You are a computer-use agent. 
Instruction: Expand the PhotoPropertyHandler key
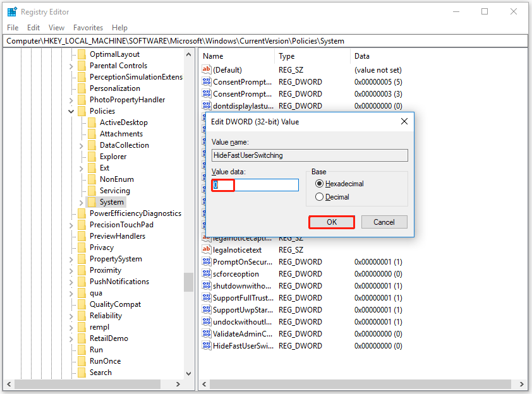tap(71, 100)
